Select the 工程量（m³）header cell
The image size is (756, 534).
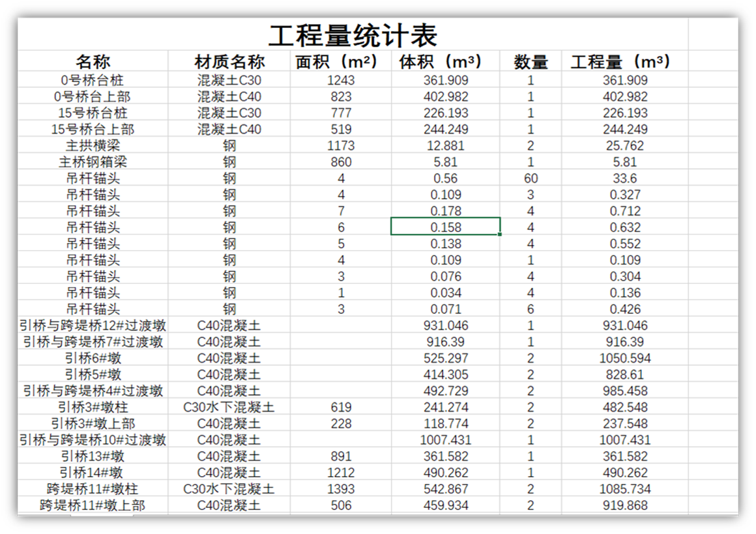(x=625, y=61)
